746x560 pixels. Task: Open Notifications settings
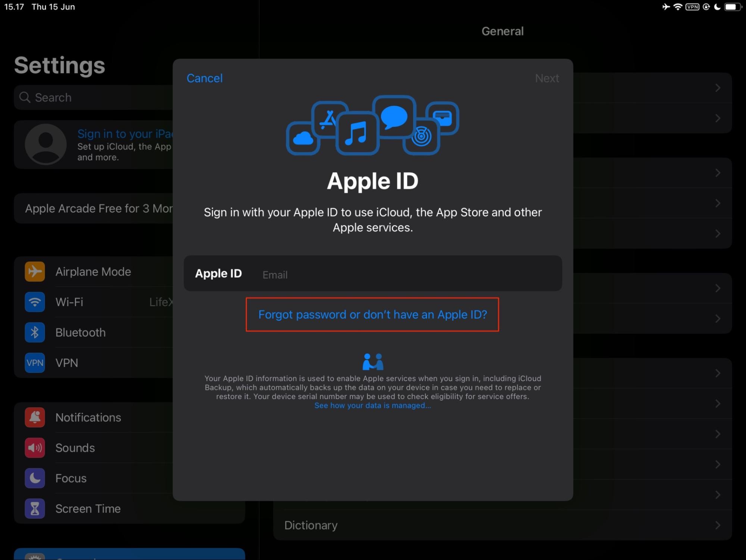point(93,417)
